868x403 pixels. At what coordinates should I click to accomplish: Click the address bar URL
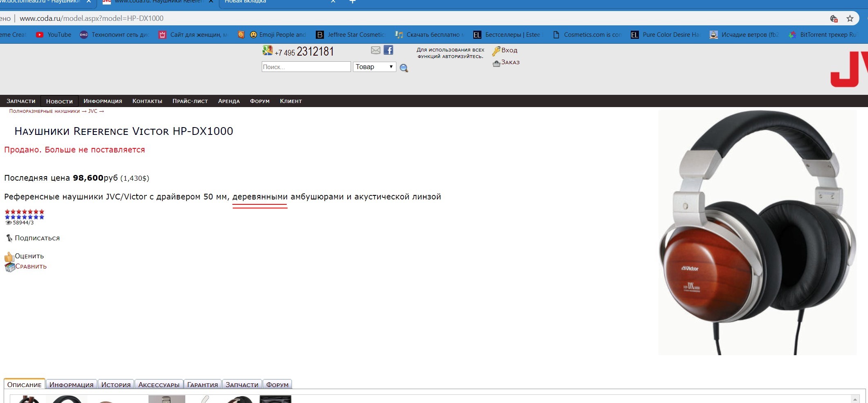[x=92, y=18]
